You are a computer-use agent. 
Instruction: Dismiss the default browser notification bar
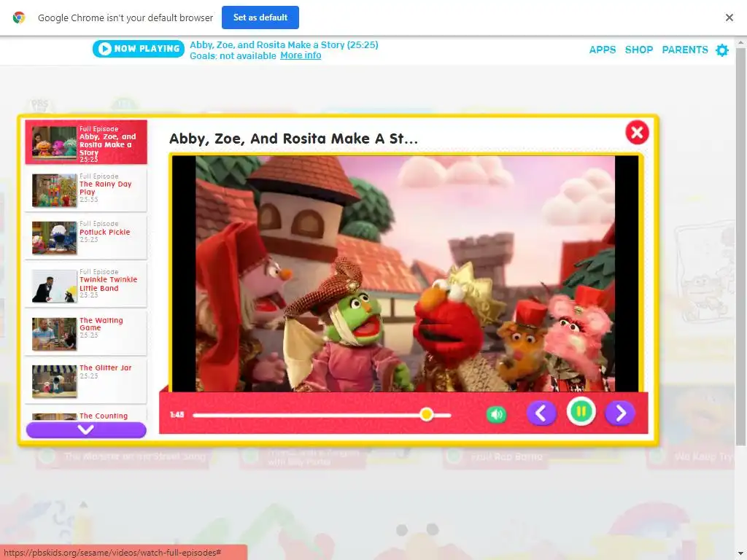tap(729, 17)
